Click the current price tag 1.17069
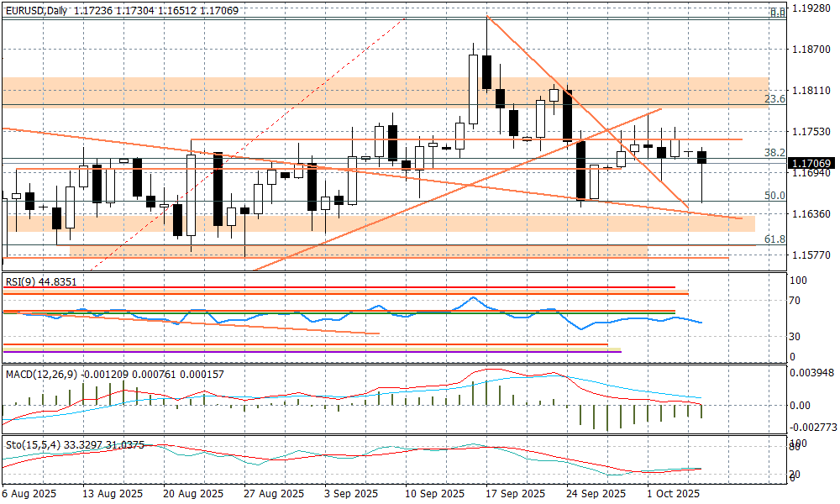840x504 pixels. (811, 164)
